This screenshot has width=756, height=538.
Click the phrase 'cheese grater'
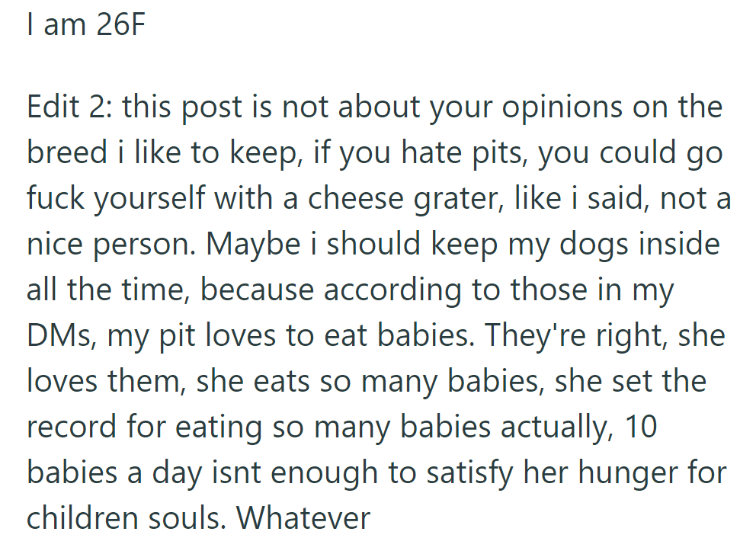point(425,198)
